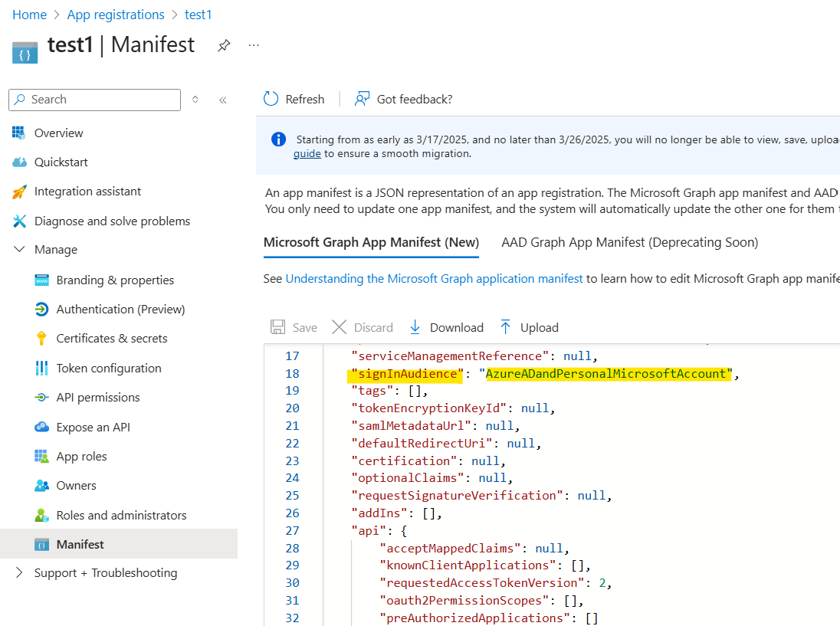Toggle expand/collapse all menu arrows
The width and height of the screenshot is (840, 626).
click(x=195, y=100)
